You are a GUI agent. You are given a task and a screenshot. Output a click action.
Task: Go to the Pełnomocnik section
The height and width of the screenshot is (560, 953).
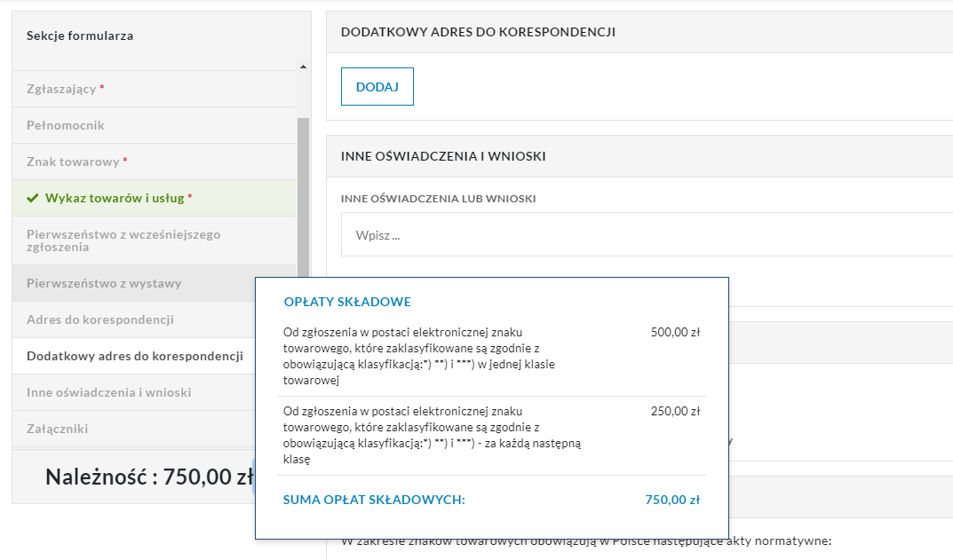pos(66,125)
